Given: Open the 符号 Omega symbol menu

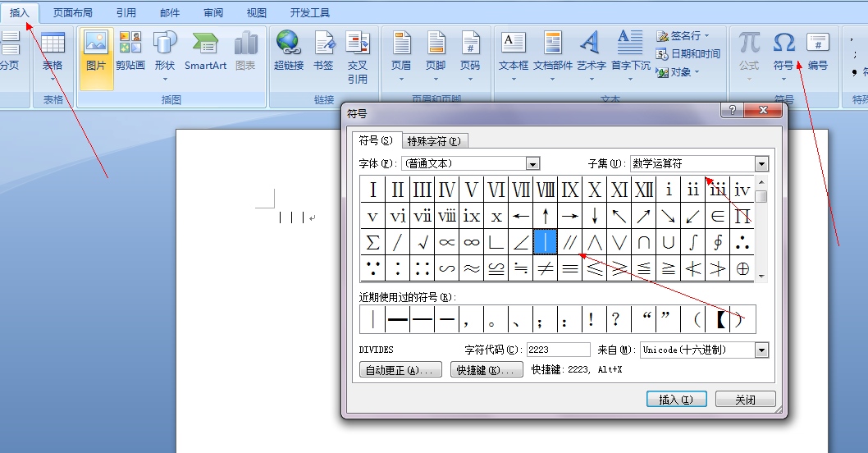Looking at the screenshot, I should pos(783,51).
